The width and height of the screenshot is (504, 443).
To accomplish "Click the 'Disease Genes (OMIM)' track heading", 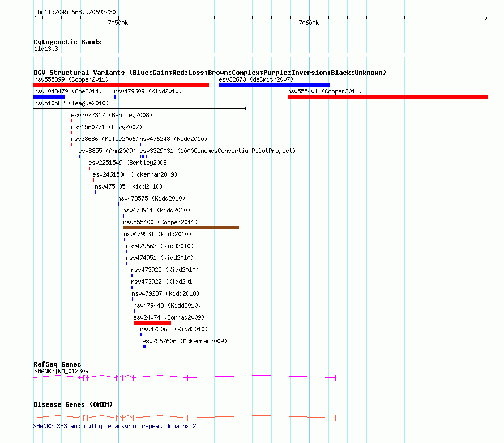I will [73, 404].
